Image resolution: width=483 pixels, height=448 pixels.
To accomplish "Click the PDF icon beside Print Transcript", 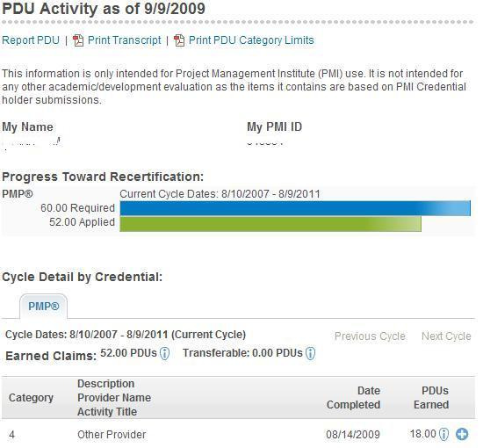I will pyautogui.click(x=78, y=40).
